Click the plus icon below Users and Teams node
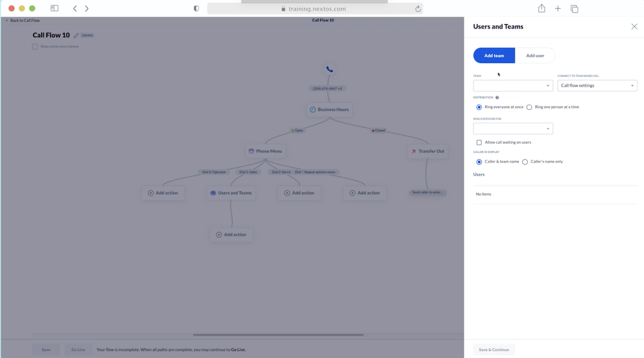Viewport: 644px width, 358px height. point(219,235)
